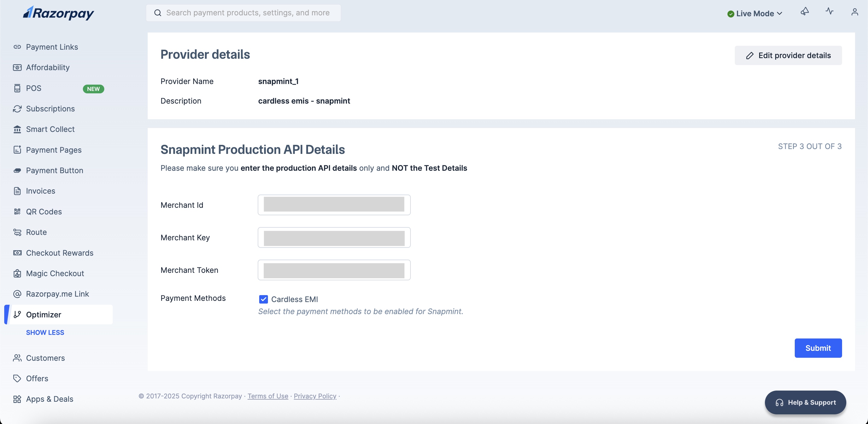Image resolution: width=868 pixels, height=424 pixels.
Task: Open Help & Support chat
Action: coord(805,402)
